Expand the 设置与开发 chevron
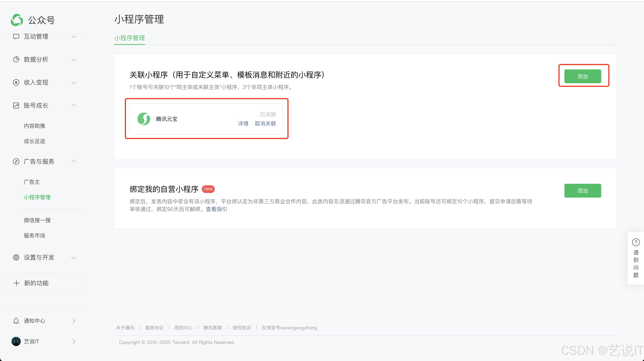 [73, 257]
